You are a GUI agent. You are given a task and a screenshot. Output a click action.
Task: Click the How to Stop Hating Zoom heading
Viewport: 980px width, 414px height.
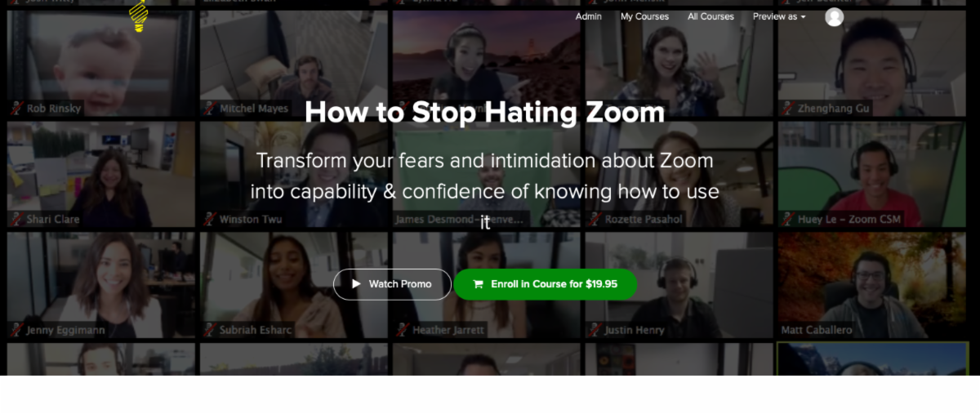[x=484, y=112]
